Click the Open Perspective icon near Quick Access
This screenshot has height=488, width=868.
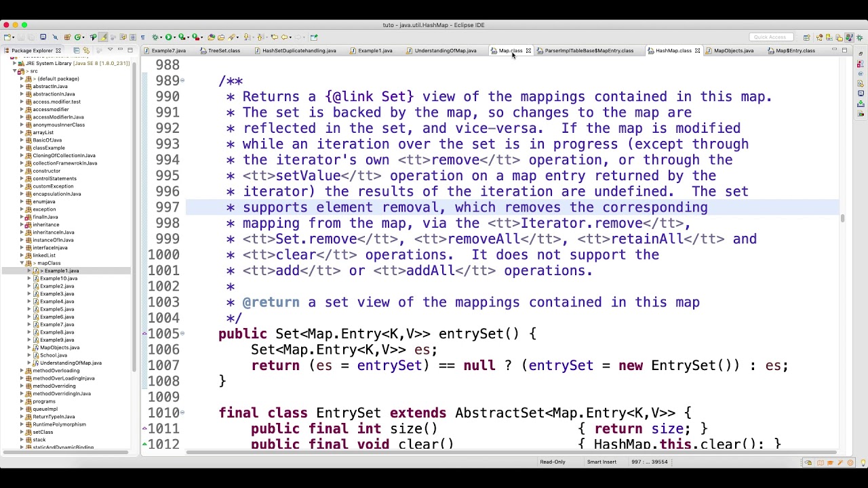click(x=807, y=37)
